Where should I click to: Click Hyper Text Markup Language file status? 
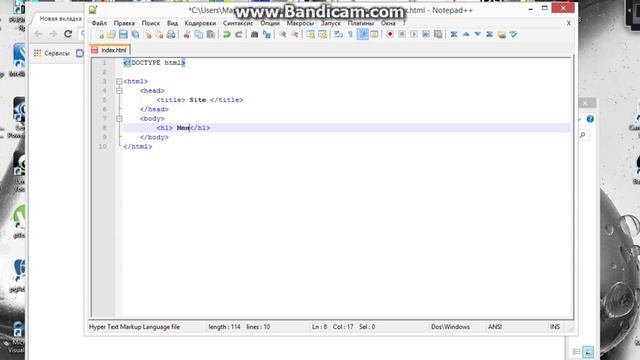coord(134,327)
